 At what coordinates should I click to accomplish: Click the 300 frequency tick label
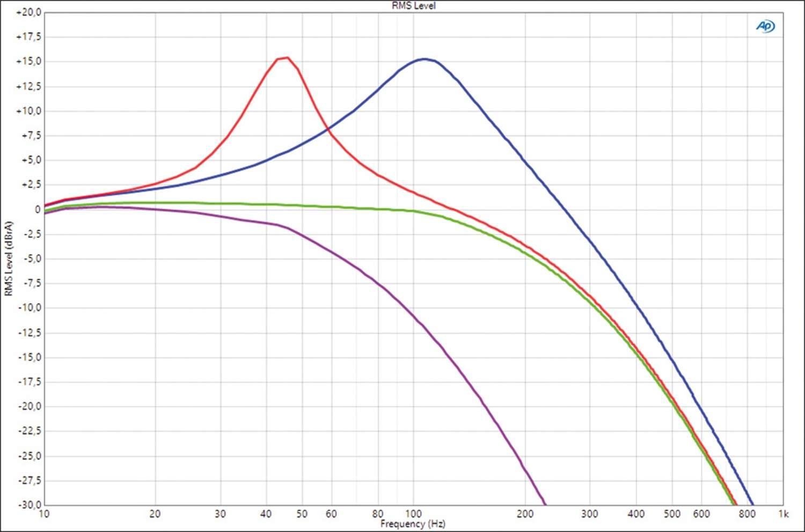tap(590, 514)
